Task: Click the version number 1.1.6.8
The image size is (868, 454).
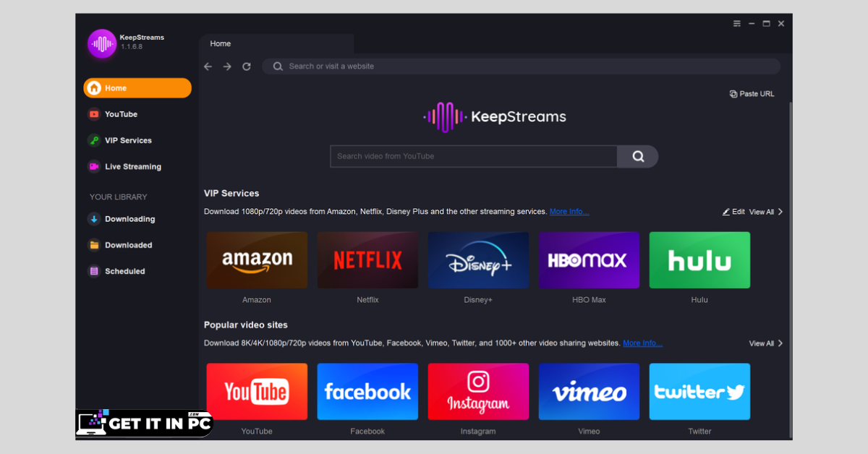Action: point(132,47)
